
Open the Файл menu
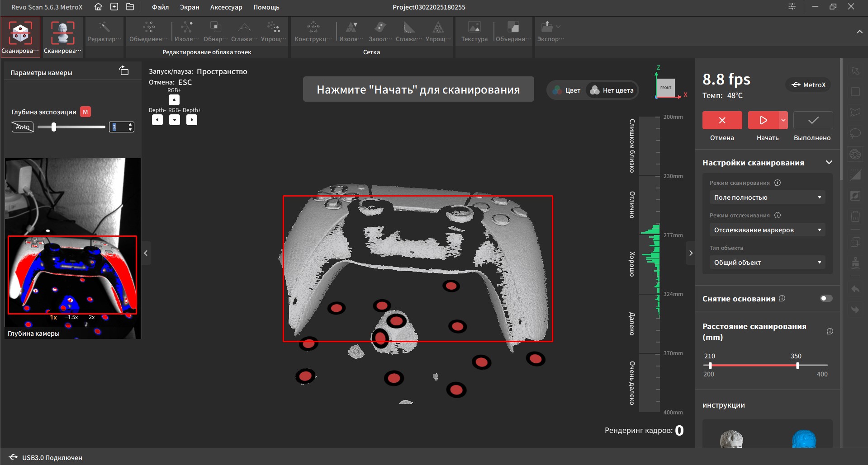tap(160, 7)
